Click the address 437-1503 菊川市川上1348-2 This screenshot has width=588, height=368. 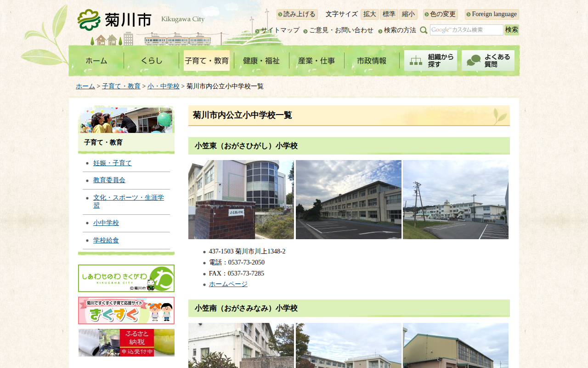(247, 252)
